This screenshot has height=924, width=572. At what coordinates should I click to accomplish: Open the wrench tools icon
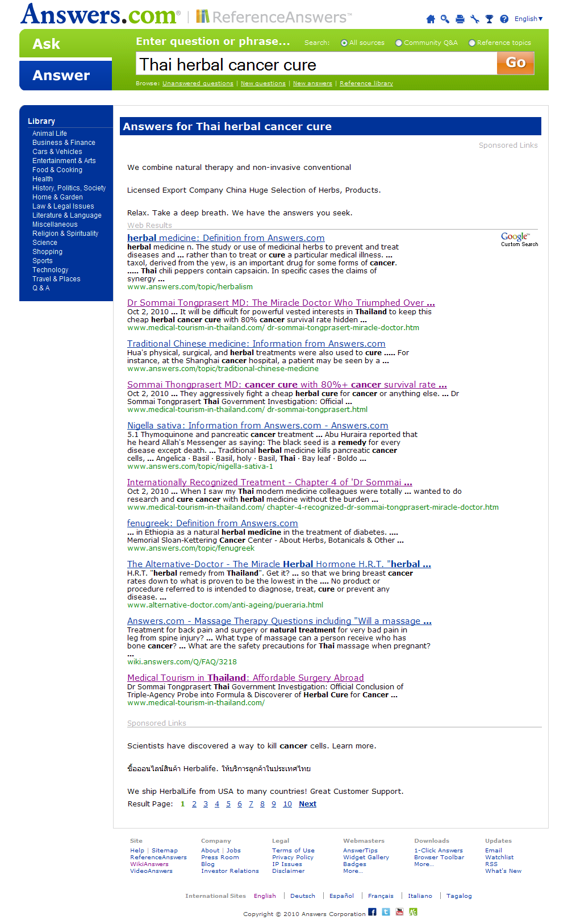(x=475, y=19)
